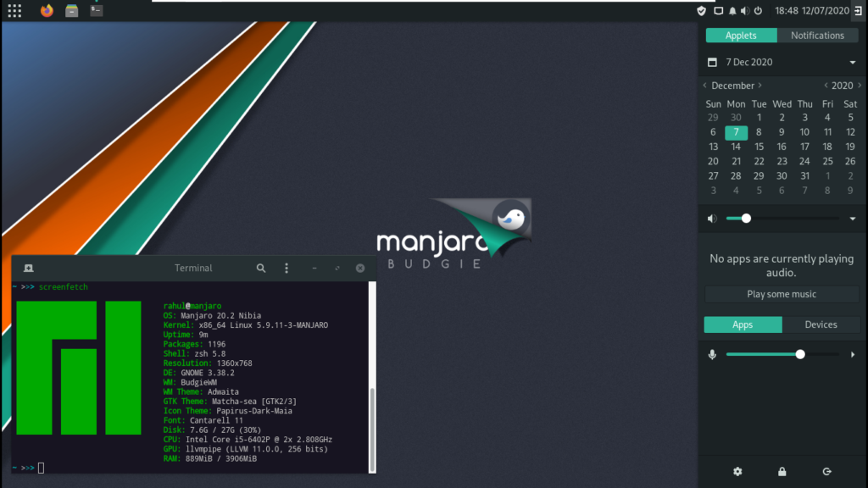Click the new terminal tab icon
868x488 pixels.
click(x=29, y=268)
